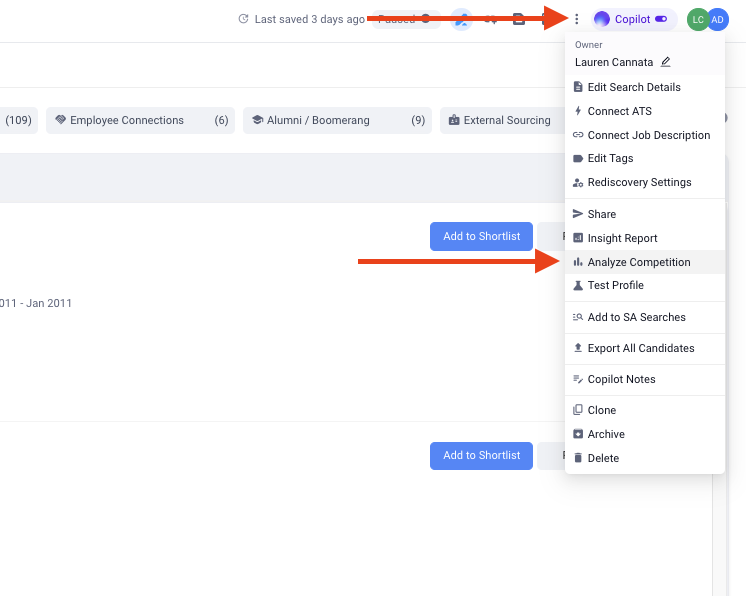Open Edit Search Details
The image size is (746, 596).
(645, 87)
